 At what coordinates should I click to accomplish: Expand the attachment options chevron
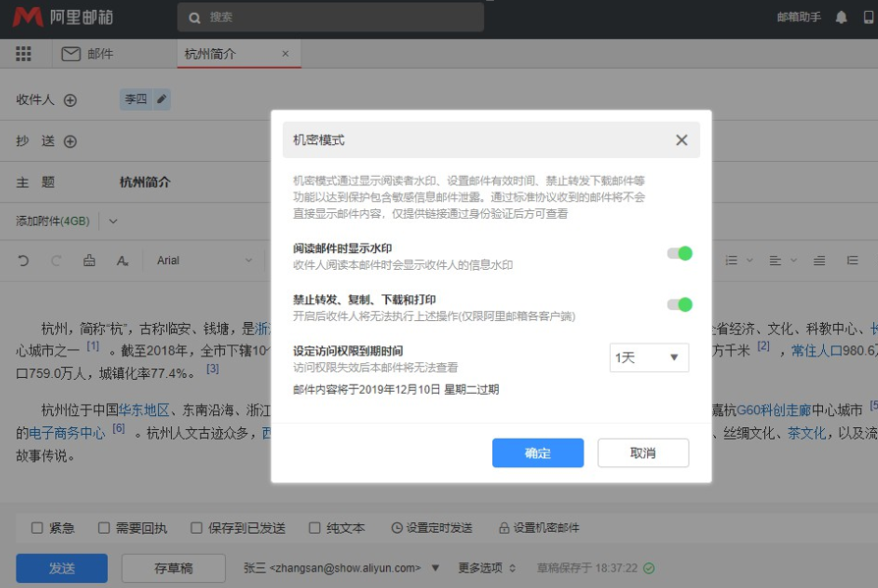tap(113, 221)
